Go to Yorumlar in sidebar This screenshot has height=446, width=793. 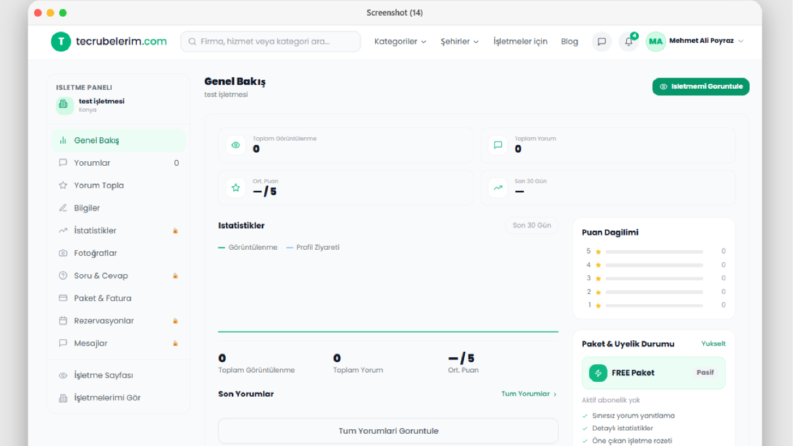pos(118,163)
